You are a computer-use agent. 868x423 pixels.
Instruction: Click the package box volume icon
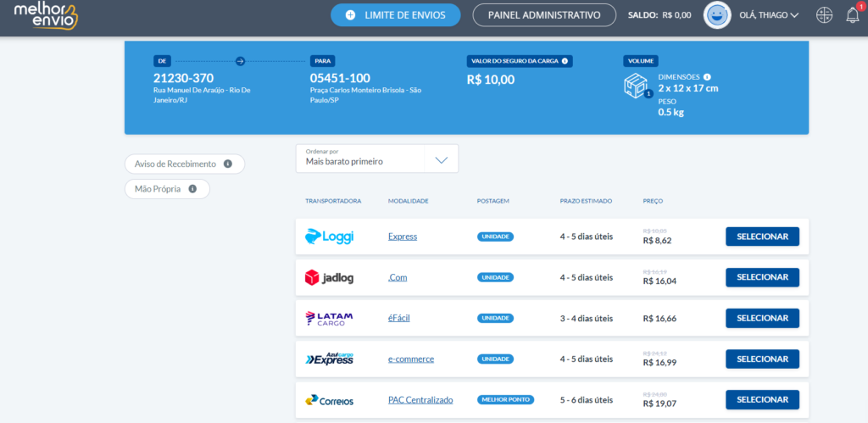click(x=636, y=86)
